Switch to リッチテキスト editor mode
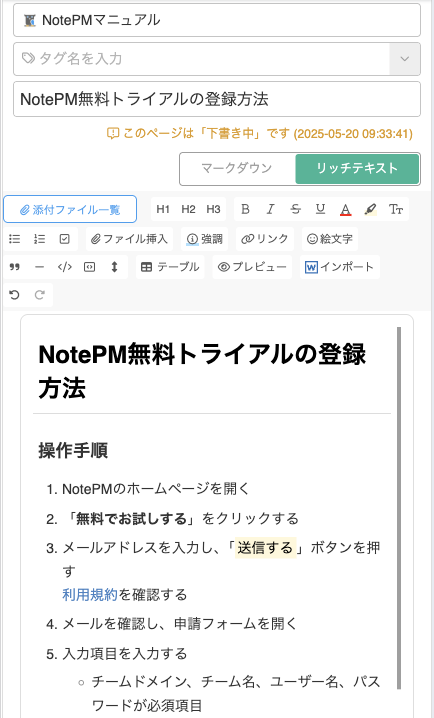 (357, 169)
